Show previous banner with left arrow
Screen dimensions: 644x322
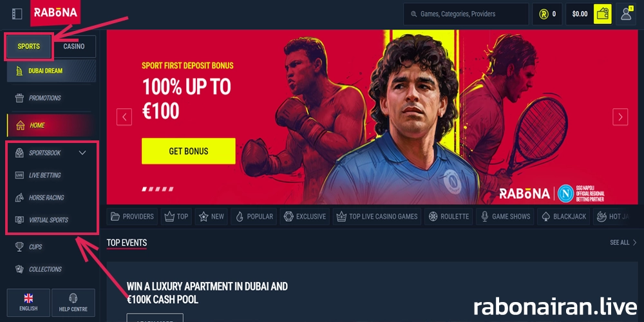124,117
